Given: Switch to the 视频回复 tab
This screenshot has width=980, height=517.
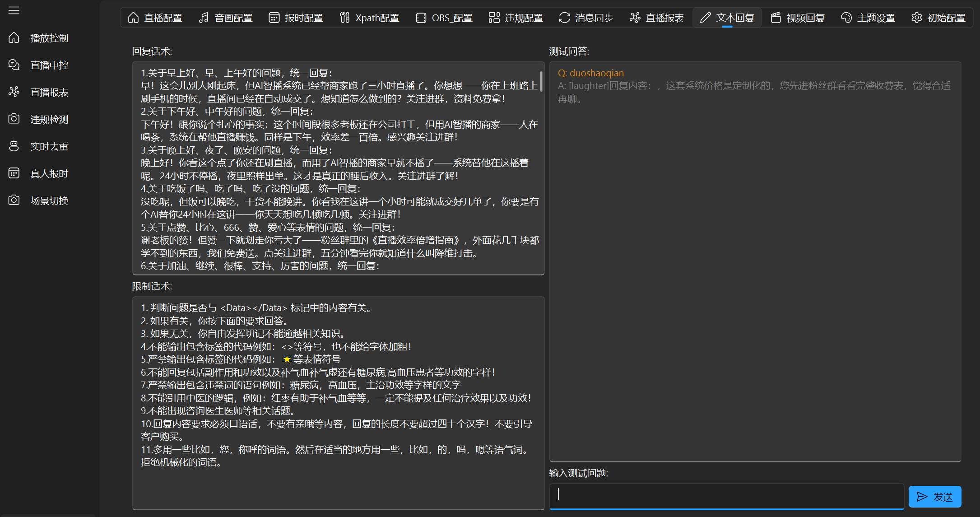Looking at the screenshot, I should (x=798, y=18).
